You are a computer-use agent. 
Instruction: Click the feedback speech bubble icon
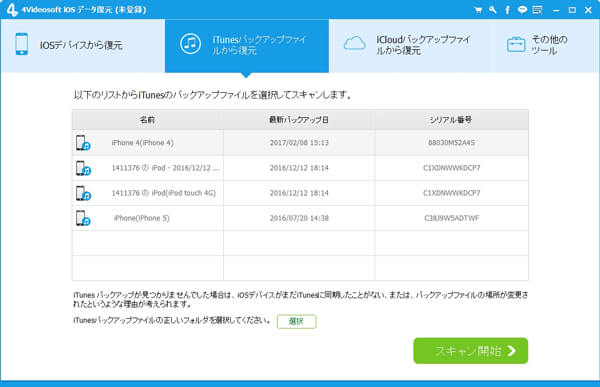[x=522, y=10]
